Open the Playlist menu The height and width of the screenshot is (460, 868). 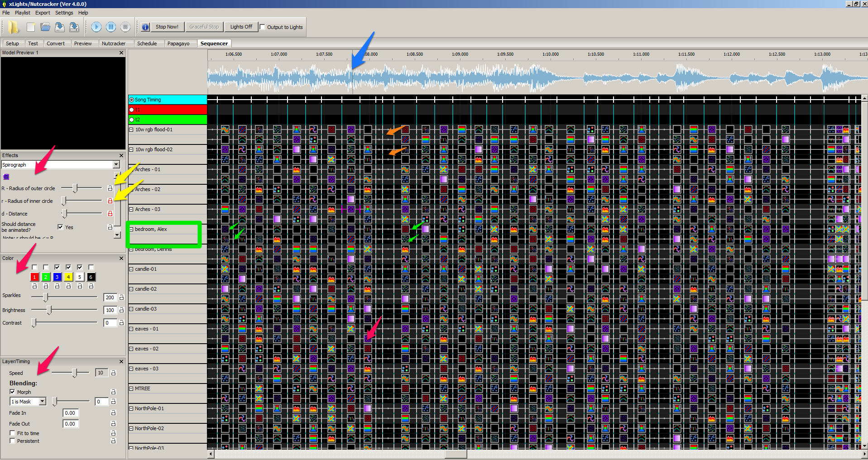click(23, 13)
